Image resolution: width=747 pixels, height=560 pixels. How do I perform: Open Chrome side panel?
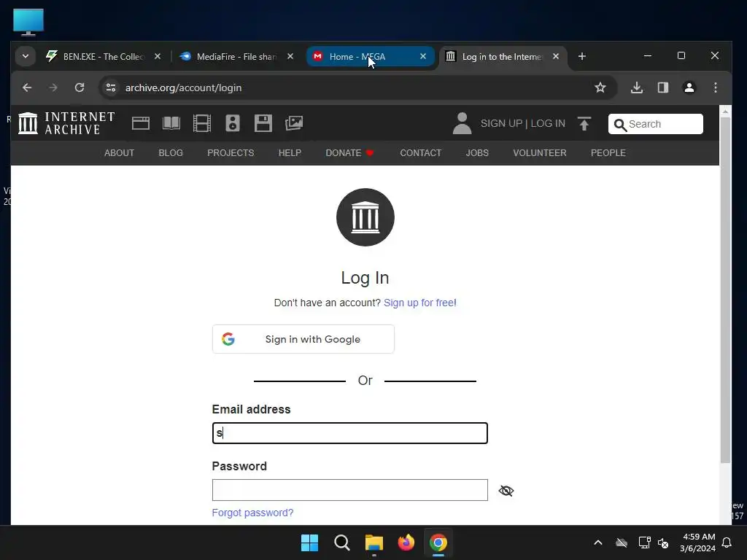[x=662, y=87]
